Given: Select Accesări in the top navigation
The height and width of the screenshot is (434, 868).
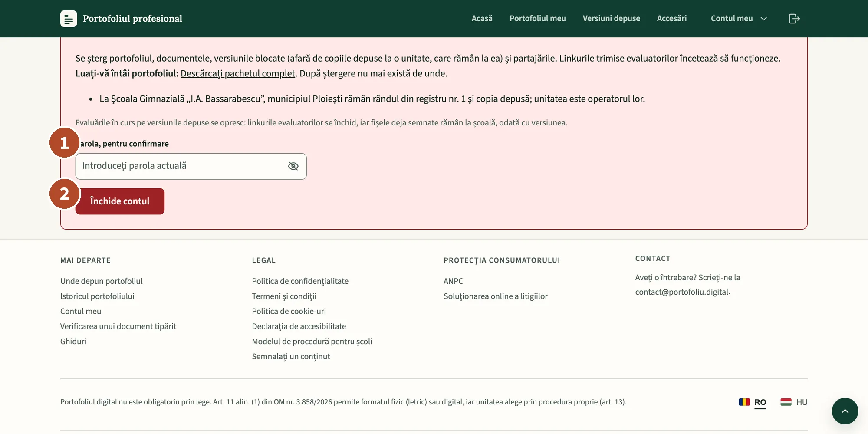Looking at the screenshot, I should [x=672, y=19].
